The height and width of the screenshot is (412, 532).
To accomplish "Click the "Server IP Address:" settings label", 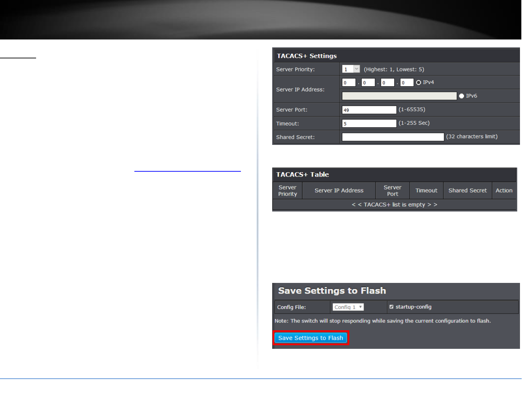I will pyautogui.click(x=300, y=89).
